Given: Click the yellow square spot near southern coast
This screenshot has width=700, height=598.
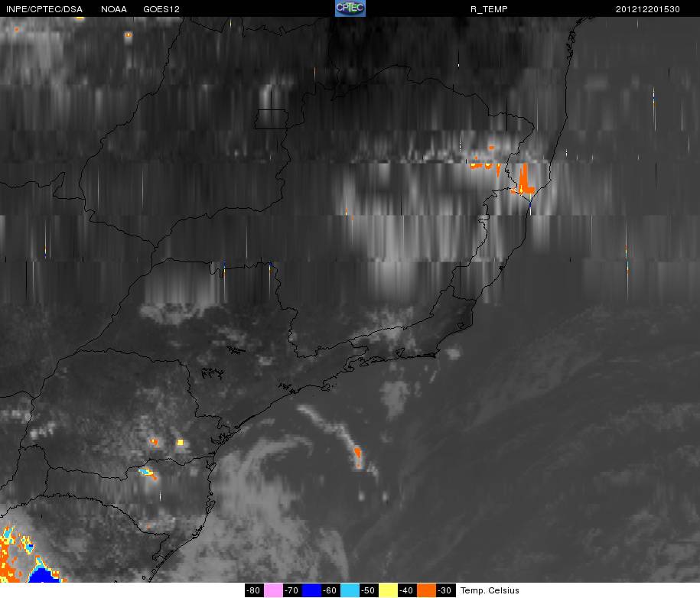Looking at the screenshot, I should [181, 442].
